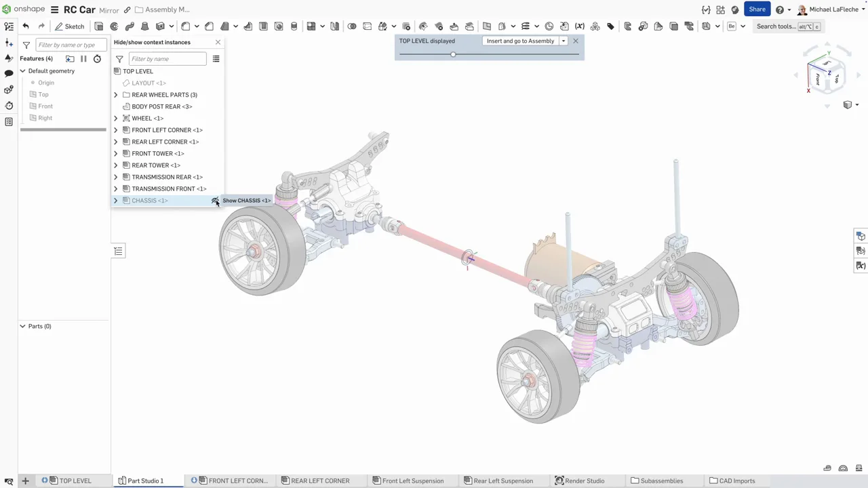
Task: Open the list view options icon
Action: (x=216, y=59)
